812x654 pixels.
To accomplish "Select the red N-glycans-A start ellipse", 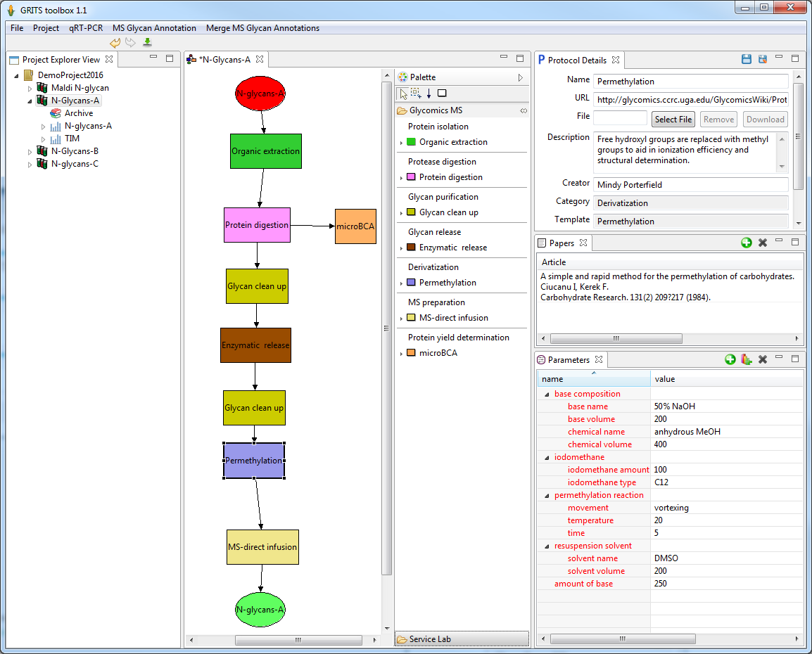I will point(260,94).
